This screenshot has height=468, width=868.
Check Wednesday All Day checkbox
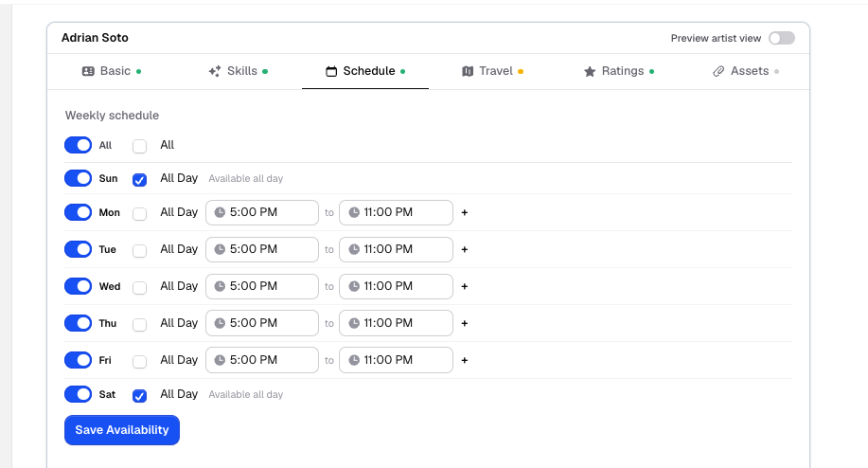[139, 287]
